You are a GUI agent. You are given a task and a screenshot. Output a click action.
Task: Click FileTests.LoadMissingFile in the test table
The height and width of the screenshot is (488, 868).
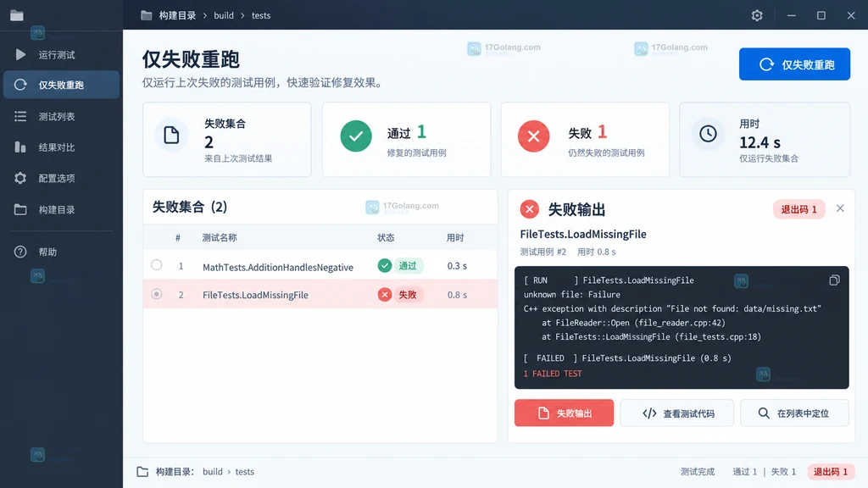tap(255, 295)
